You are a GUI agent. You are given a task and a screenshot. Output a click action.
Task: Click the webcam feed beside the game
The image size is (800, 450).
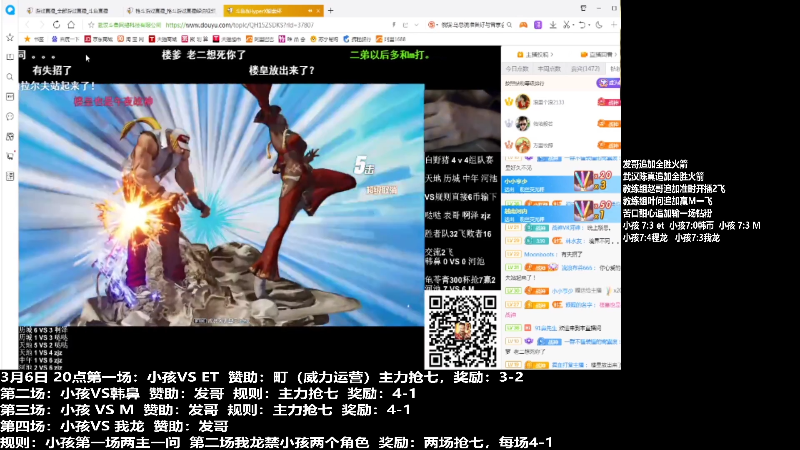tap(462, 120)
